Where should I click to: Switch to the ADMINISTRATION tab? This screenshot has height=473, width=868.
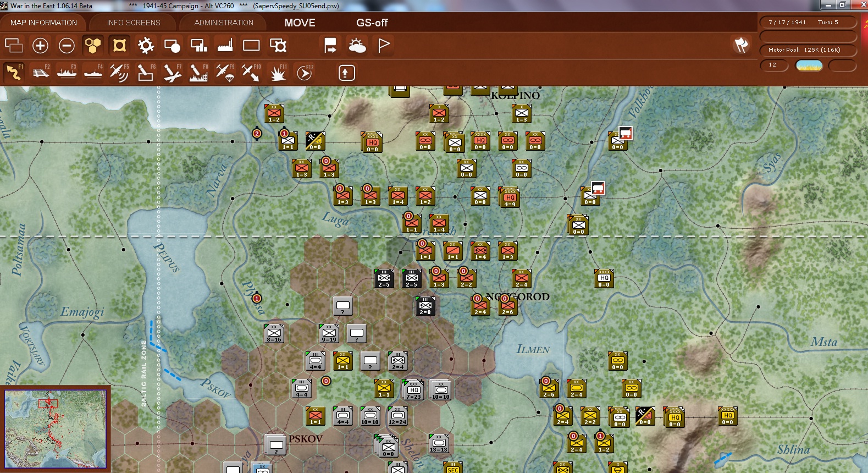(224, 23)
